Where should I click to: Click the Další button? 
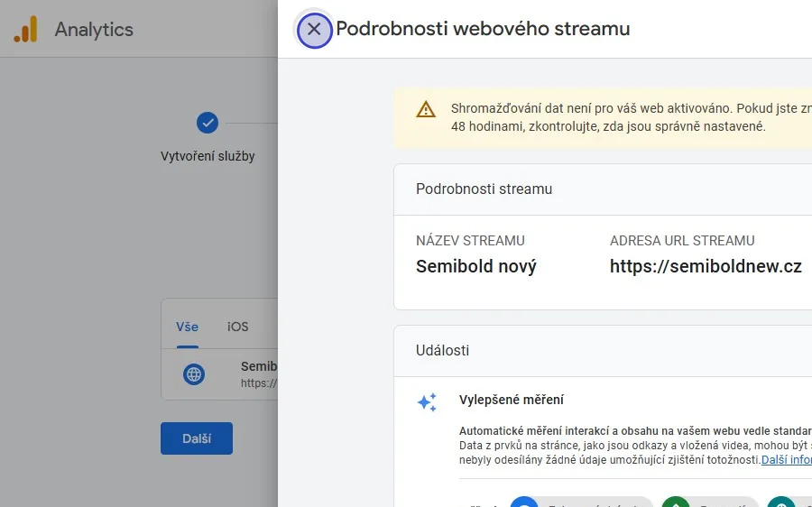coord(197,438)
